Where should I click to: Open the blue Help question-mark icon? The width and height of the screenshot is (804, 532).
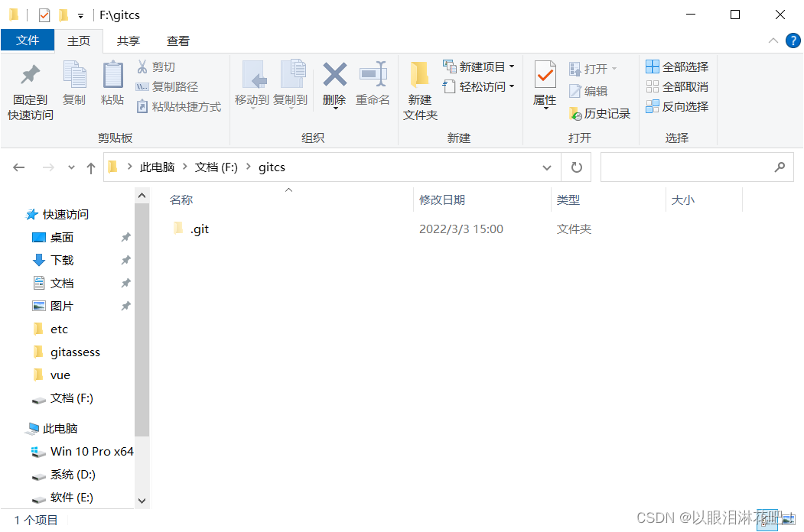[793, 41]
